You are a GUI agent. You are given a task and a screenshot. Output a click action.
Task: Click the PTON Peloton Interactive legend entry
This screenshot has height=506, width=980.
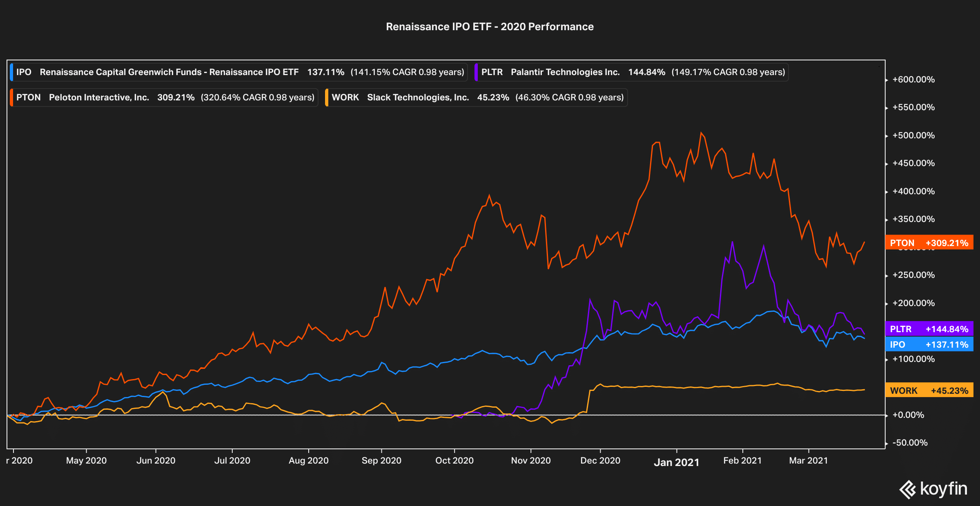click(164, 98)
